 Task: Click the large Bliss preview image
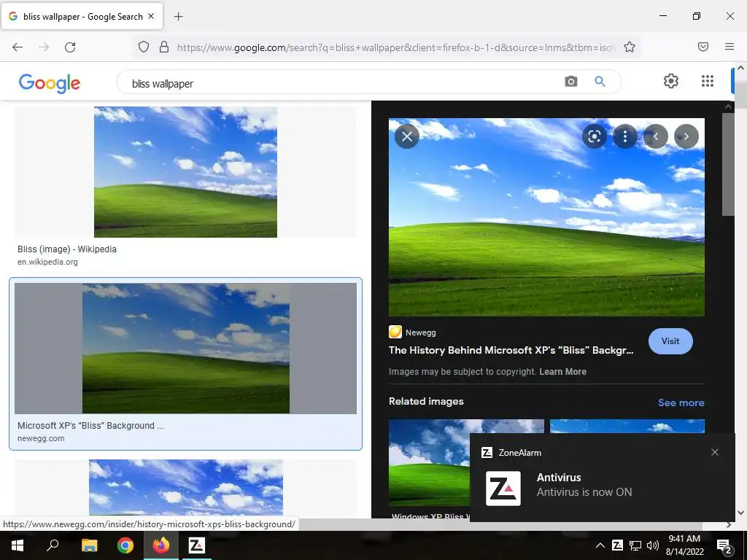546,217
